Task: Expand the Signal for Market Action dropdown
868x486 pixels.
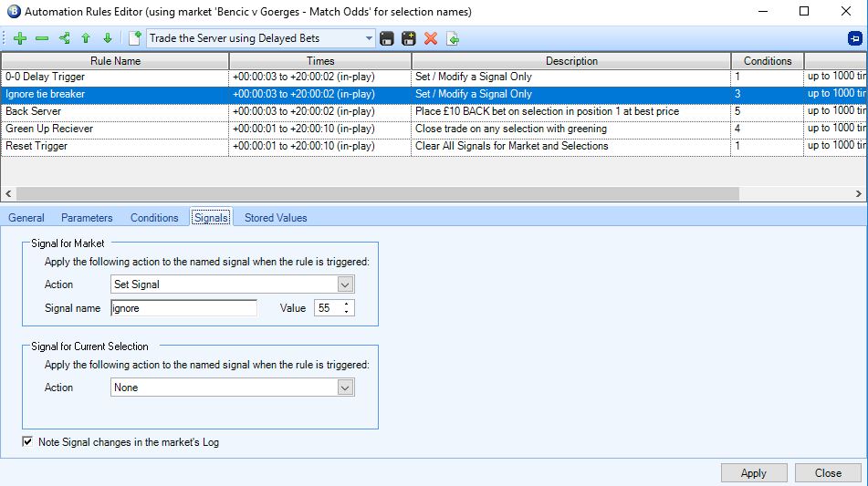Action: (x=345, y=284)
